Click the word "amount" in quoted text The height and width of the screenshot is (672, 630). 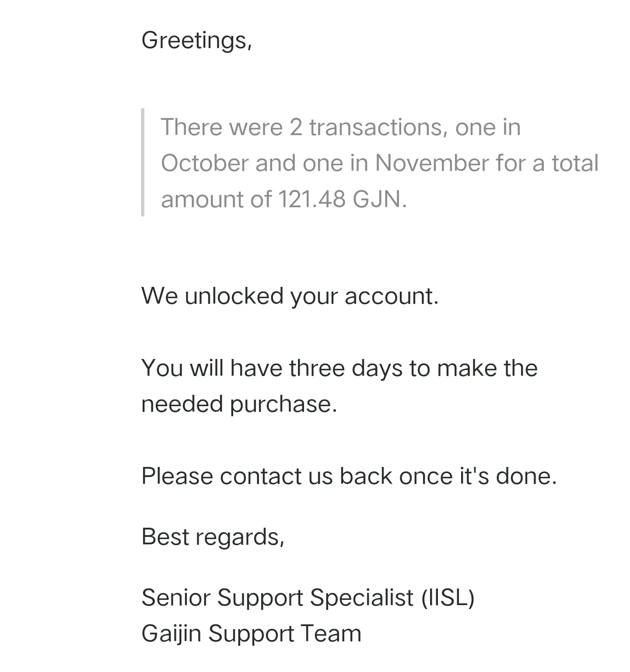pyautogui.click(x=202, y=199)
